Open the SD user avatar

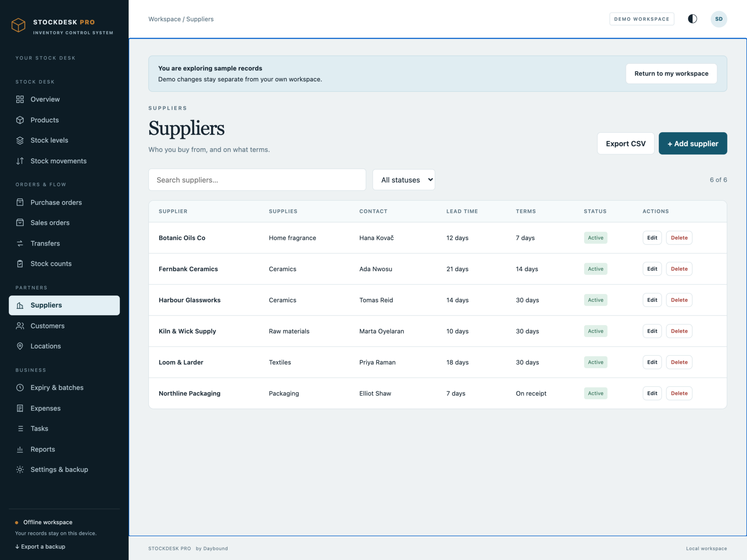coord(719,19)
